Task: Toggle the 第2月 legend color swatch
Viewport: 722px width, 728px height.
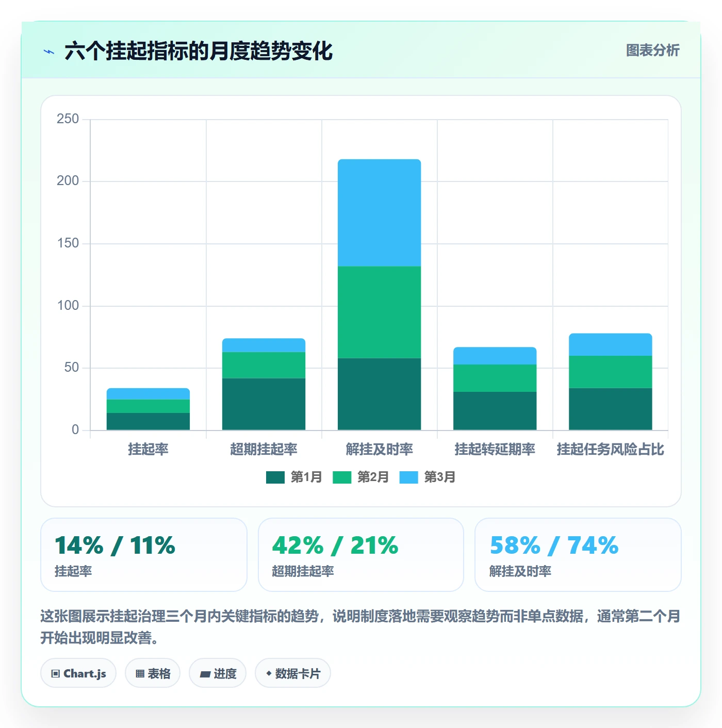Action: tap(342, 477)
